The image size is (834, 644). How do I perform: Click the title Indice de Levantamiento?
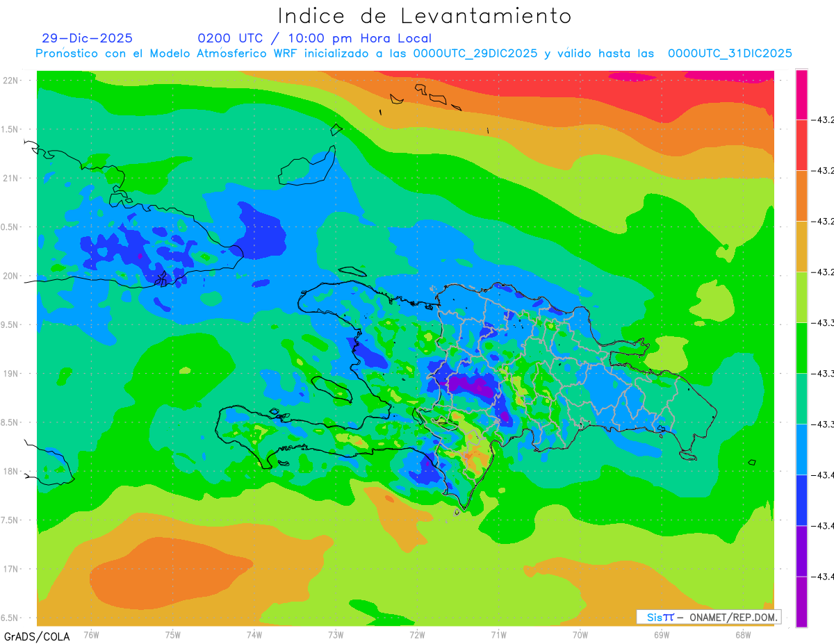(425, 16)
